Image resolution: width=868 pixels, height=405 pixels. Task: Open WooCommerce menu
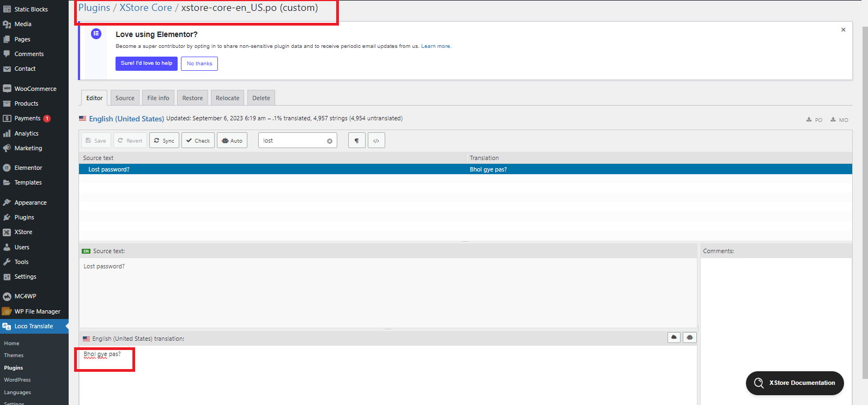tap(34, 89)
